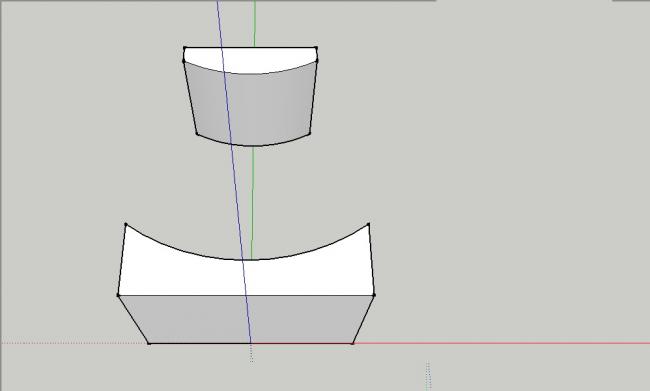The image size is (650, 391).
Task: Click the upper-left corner point of lower shape
Action: [126, 225]
